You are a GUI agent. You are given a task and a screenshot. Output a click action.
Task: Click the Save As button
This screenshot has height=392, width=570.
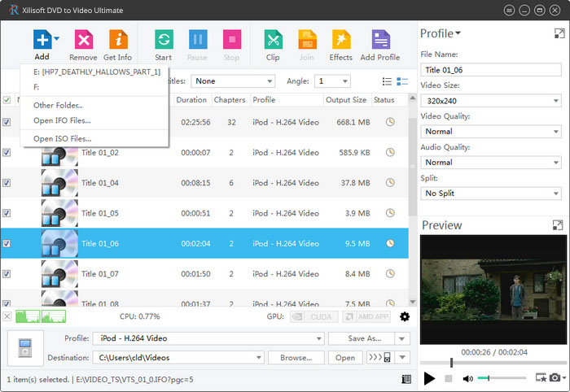pos(361,338)
